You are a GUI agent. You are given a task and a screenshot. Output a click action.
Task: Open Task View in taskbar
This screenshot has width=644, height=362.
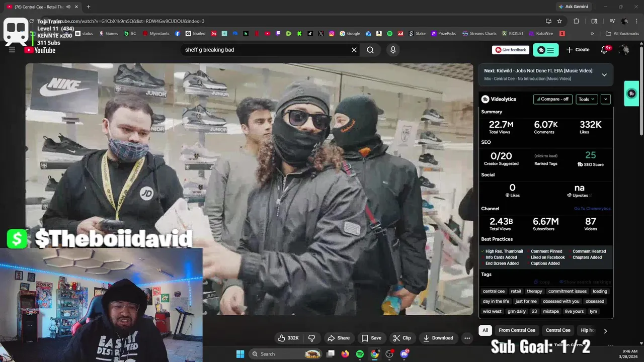[331, 354]
